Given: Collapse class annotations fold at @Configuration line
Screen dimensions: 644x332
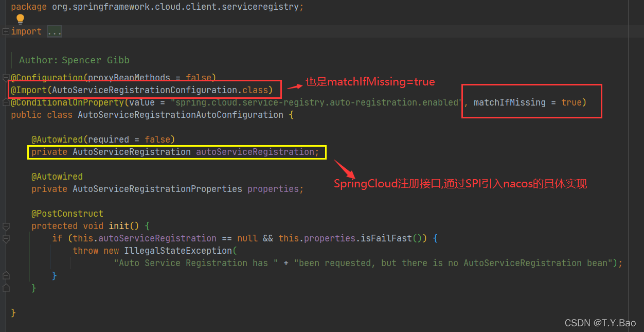Looking at the screenshot, I should coord(6,78).
